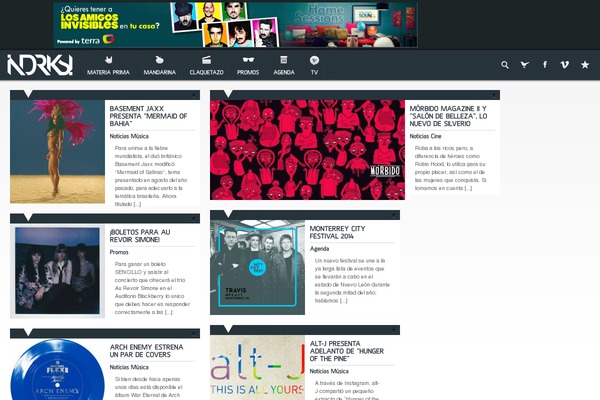Open Monterrey City Festival 2014 headline
Screen dimensions: 600x400
coord(337,232)
